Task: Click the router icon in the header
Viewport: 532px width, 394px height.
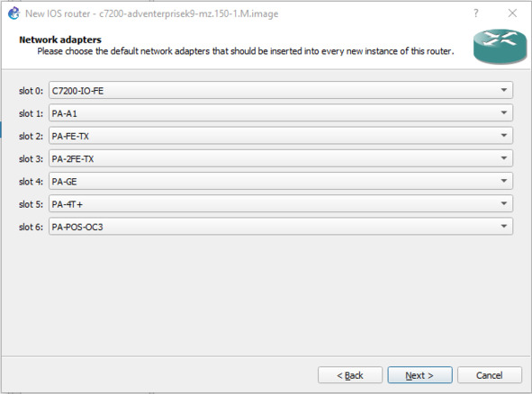Action: 500,47
